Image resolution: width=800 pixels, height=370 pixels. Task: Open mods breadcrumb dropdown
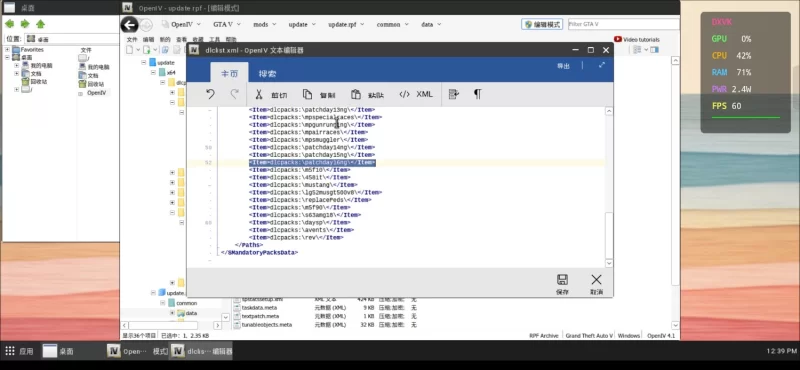(x=274, y=24)
